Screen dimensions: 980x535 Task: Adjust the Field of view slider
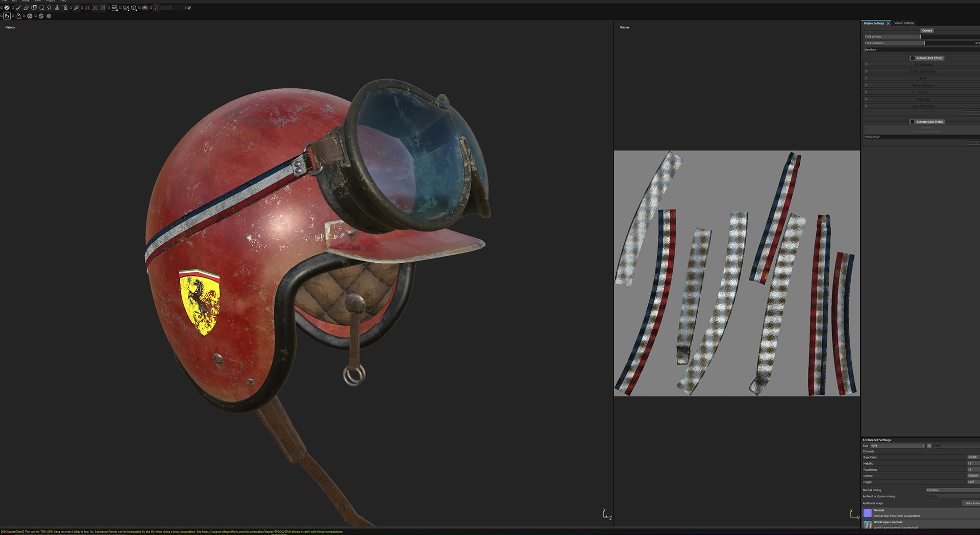point(922,37)
